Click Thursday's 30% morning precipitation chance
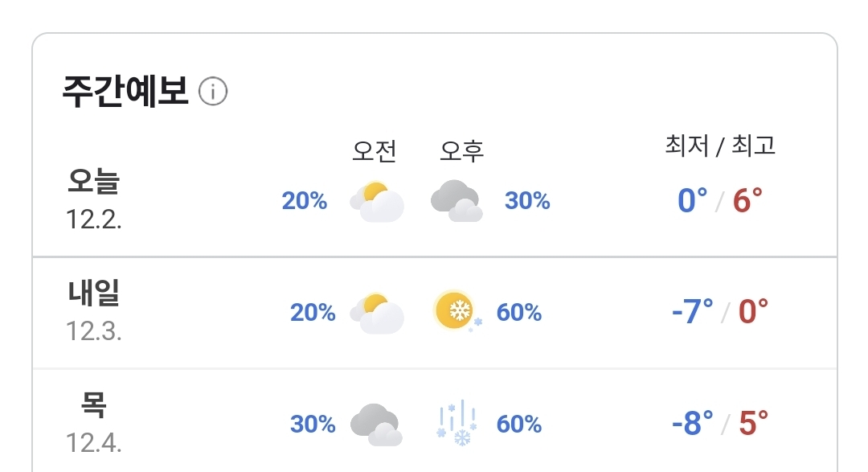This screenshot has width=868, height=472. pos(313,424)
